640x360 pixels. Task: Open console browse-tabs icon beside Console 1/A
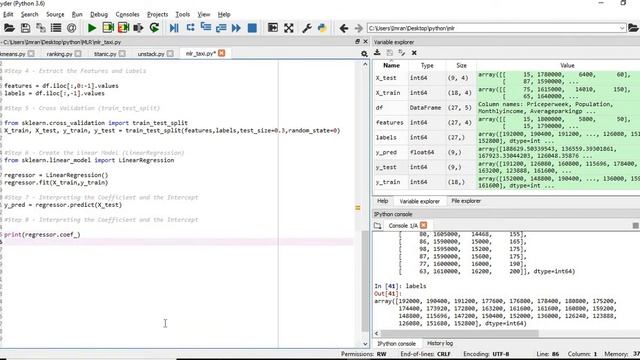pyautogui.click(x=378, y=225)
